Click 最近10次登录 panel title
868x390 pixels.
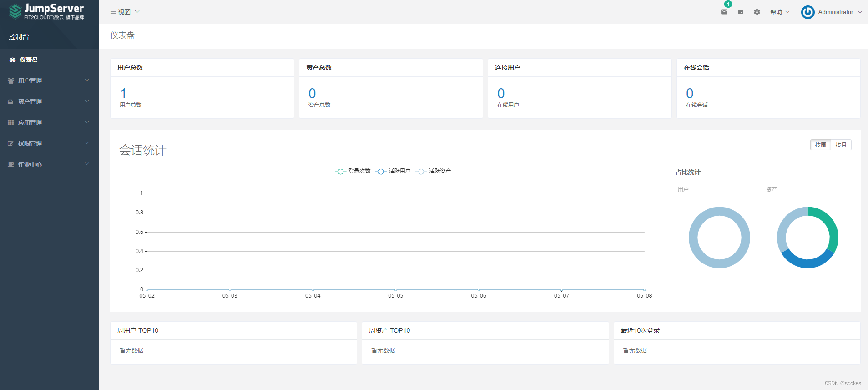point(640,330)
